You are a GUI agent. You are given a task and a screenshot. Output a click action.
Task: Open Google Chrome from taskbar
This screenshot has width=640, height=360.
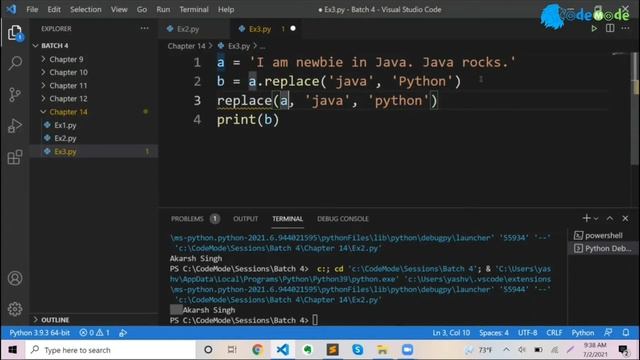point(258,350)
